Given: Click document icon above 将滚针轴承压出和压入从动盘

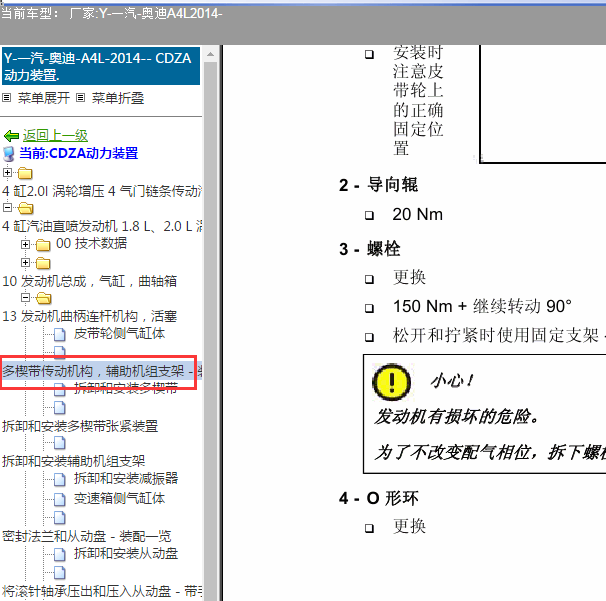Looking at the screenshot, I should [x=60, y=572].
